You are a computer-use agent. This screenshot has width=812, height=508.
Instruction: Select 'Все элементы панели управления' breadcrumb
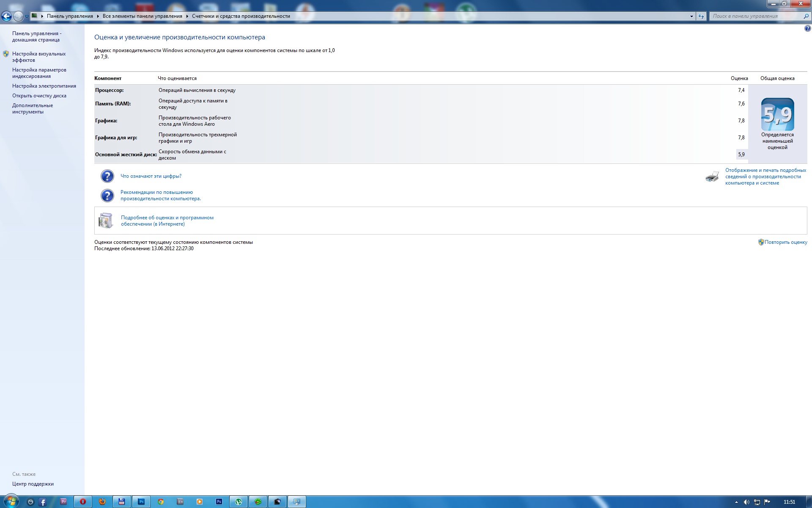point(142,16)
